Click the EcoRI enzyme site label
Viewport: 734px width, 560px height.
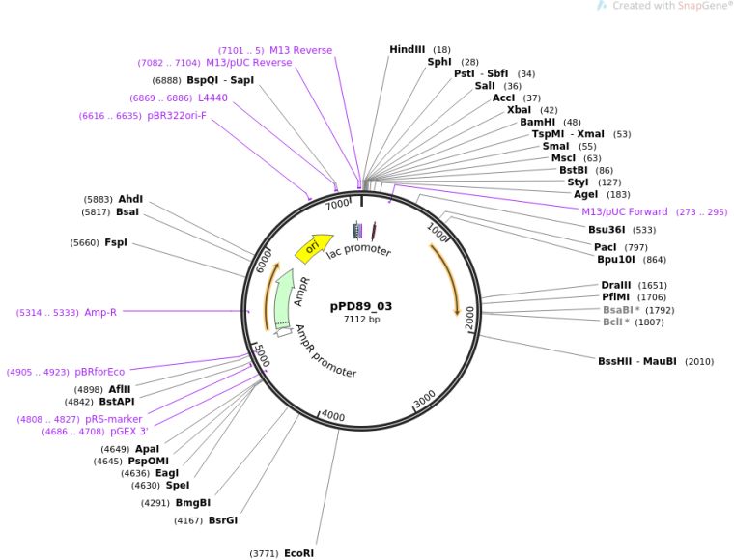coord(298,553)
